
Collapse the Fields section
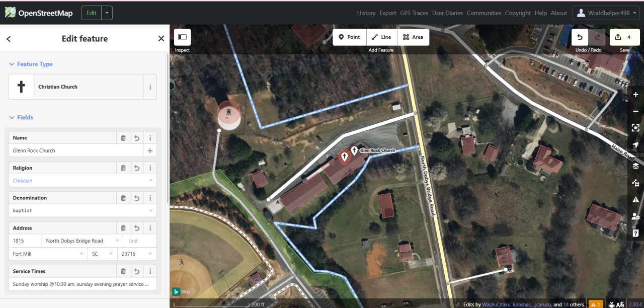(21, 117)
